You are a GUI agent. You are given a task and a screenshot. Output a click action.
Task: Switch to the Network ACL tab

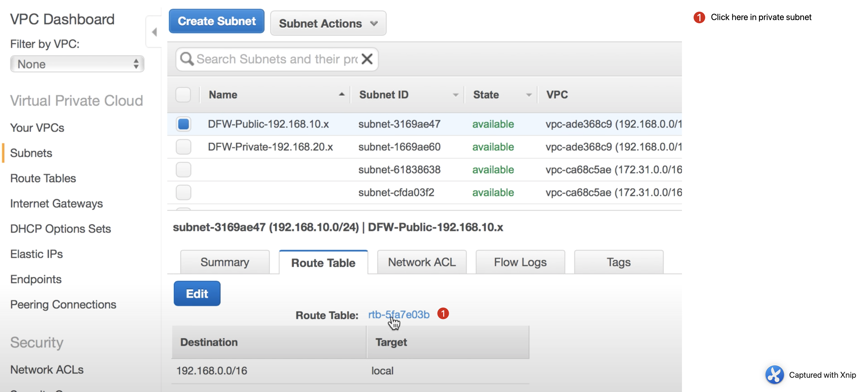coord(422,262)
